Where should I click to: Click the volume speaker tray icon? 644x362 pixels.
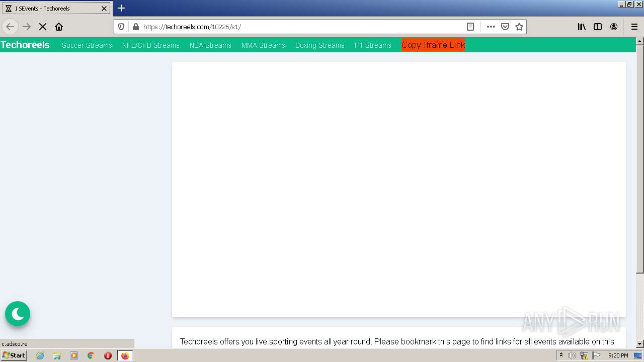coord(572,355)
